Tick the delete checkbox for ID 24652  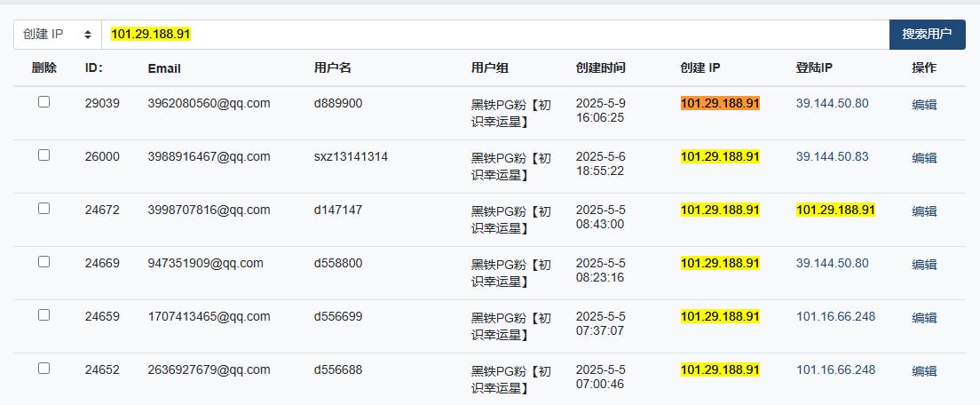[43, 368]
